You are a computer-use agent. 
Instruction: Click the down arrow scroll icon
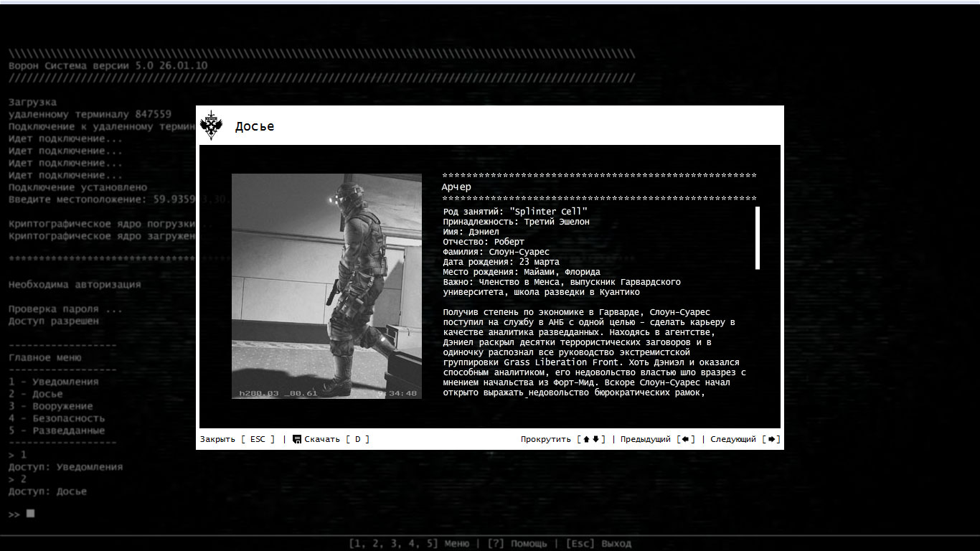tap(595, 439)
